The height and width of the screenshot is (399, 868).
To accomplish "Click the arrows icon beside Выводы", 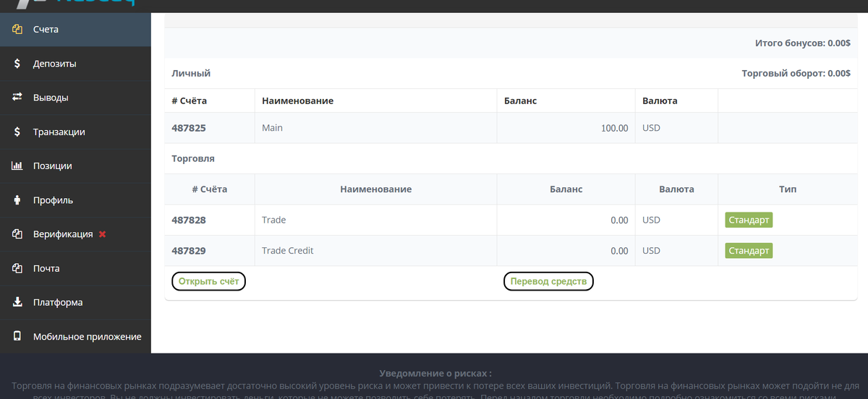I will (x=17, y=98).
